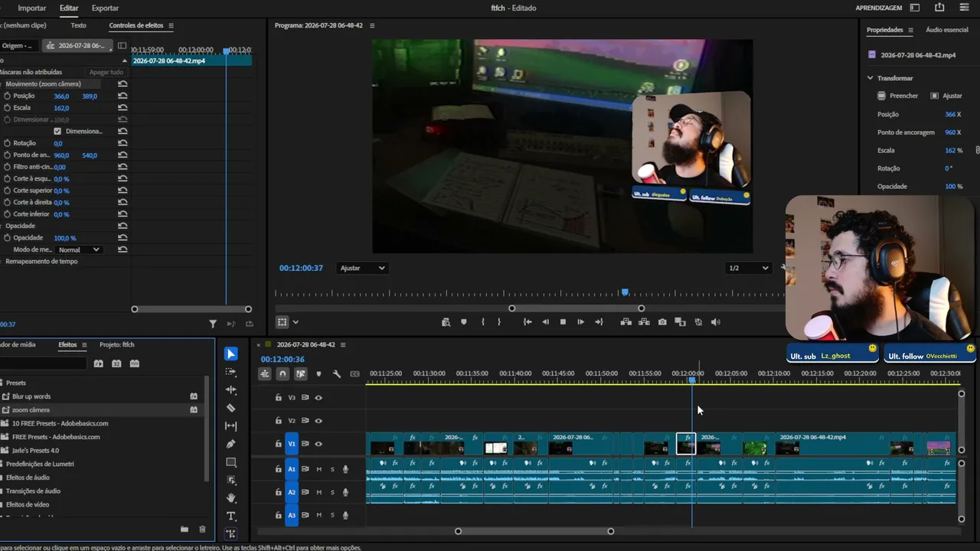
Task: Export frame with camera icon
Action: click(x=662, y=322)
